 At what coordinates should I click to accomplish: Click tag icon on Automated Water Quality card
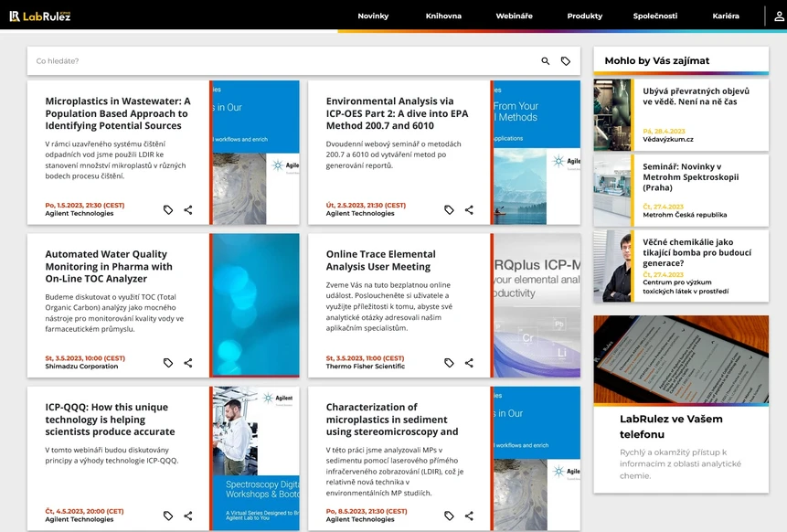pyautogui.click(x=168, y=363)
